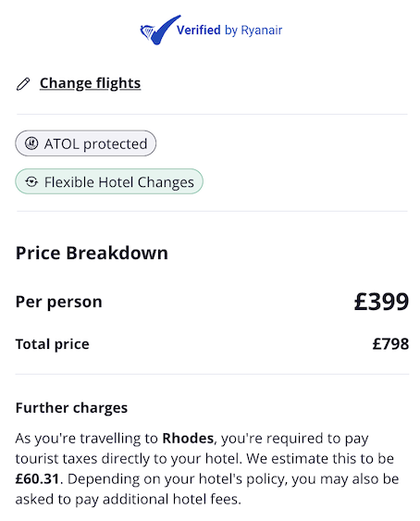Click the £798 total amount
The image size is (420, 521).
tap(390, 344)
